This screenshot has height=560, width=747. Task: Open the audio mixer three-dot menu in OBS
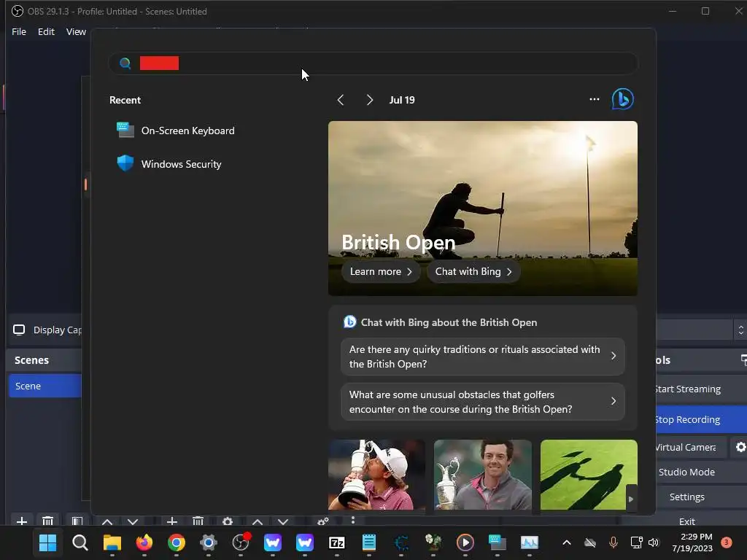click(352, 521)
